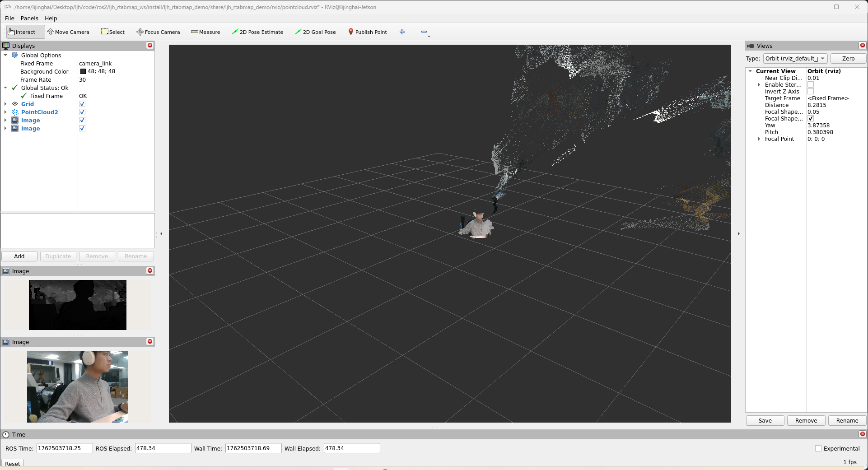Viewport: 868px width, 470px height.
Task: Expand the first Image display properties
Action: click(x=5, y=120)
